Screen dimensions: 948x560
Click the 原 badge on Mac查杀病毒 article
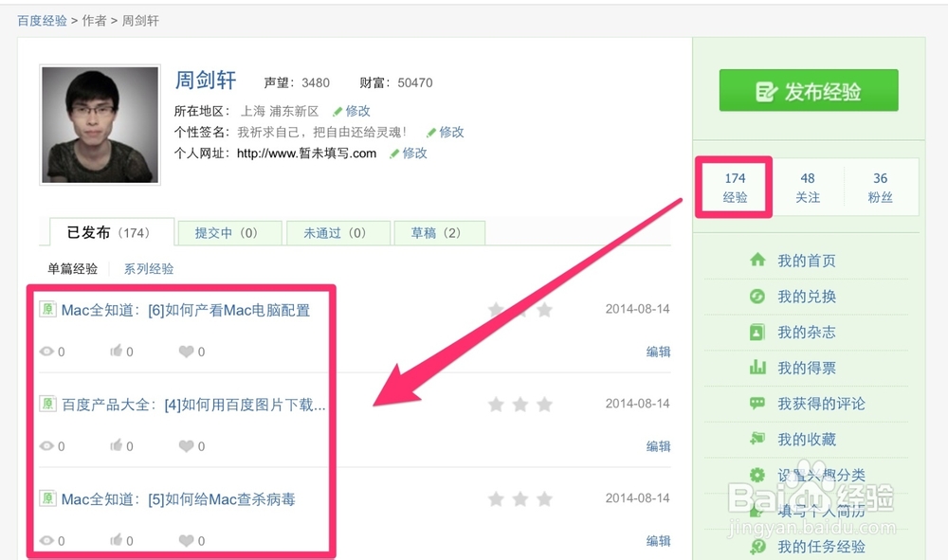point(47,498)
